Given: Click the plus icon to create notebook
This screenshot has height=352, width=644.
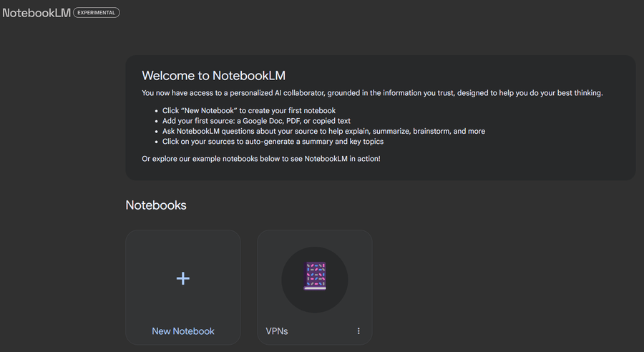Looking at the screenshot, I should 183,278.
